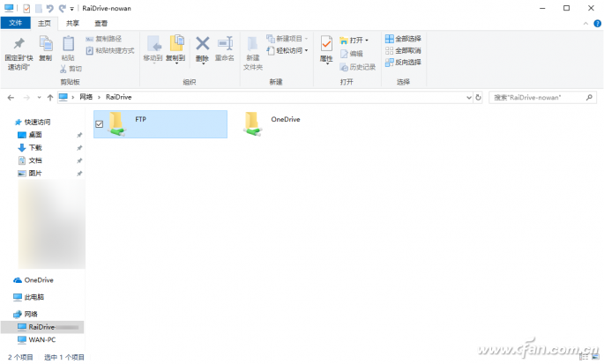Click the refresh icon beside address bar
Viewport: 604px width, 364px height.
pyautogui.click(x=478, y=98)
